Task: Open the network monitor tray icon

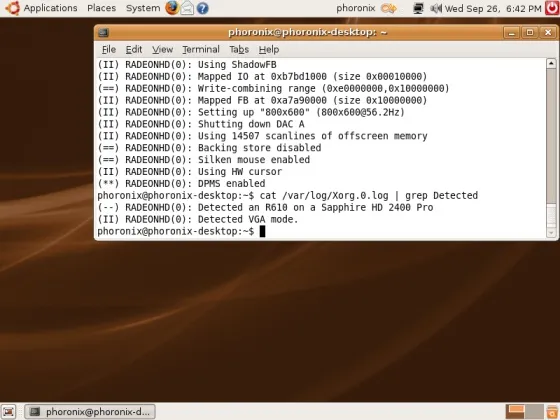Action: 418,8
